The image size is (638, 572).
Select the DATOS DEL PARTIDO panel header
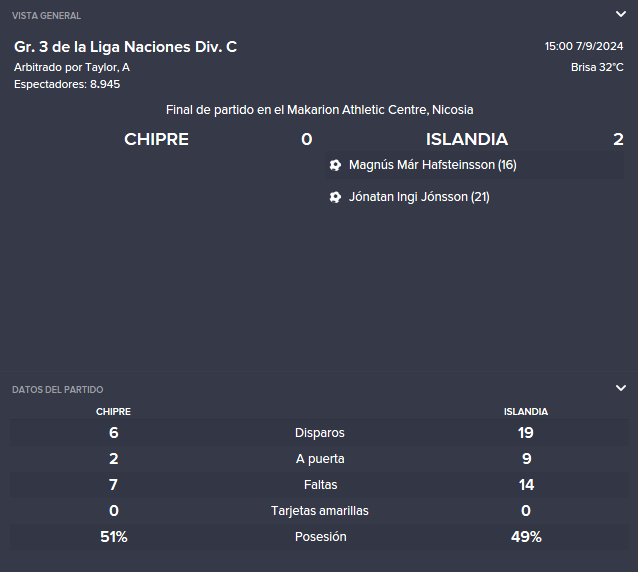tap(57, 390)
